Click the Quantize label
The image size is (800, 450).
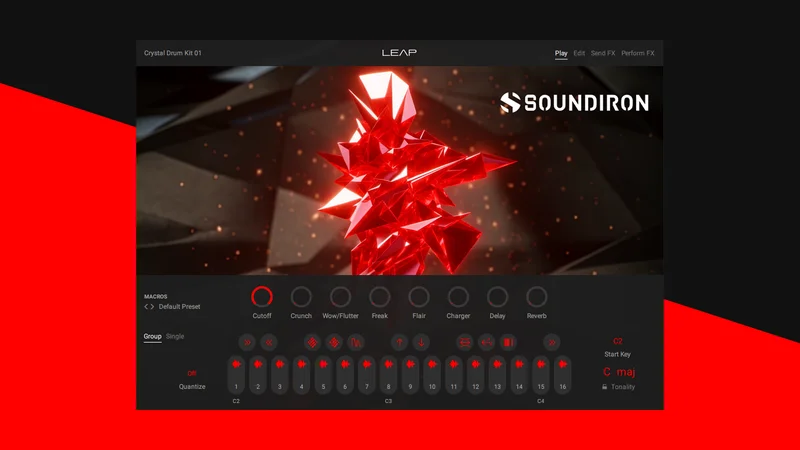pos(192,387)
